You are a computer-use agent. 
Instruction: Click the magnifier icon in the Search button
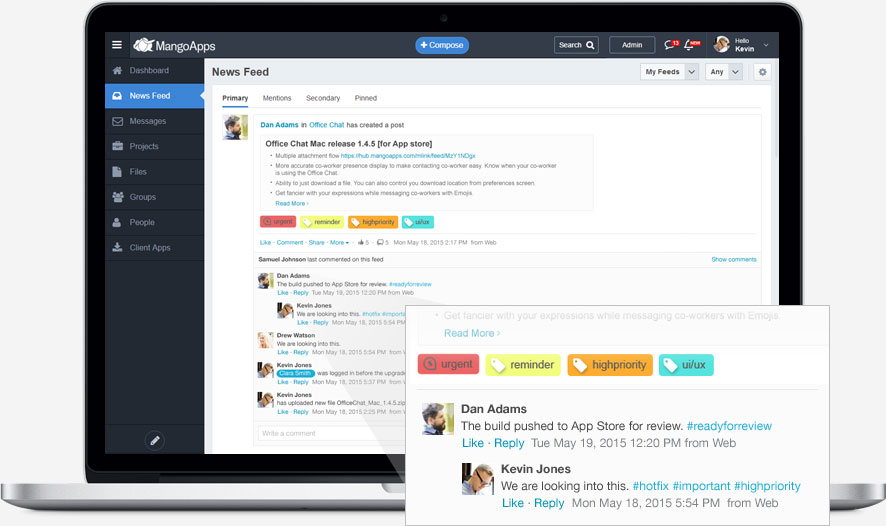point(590,45)
